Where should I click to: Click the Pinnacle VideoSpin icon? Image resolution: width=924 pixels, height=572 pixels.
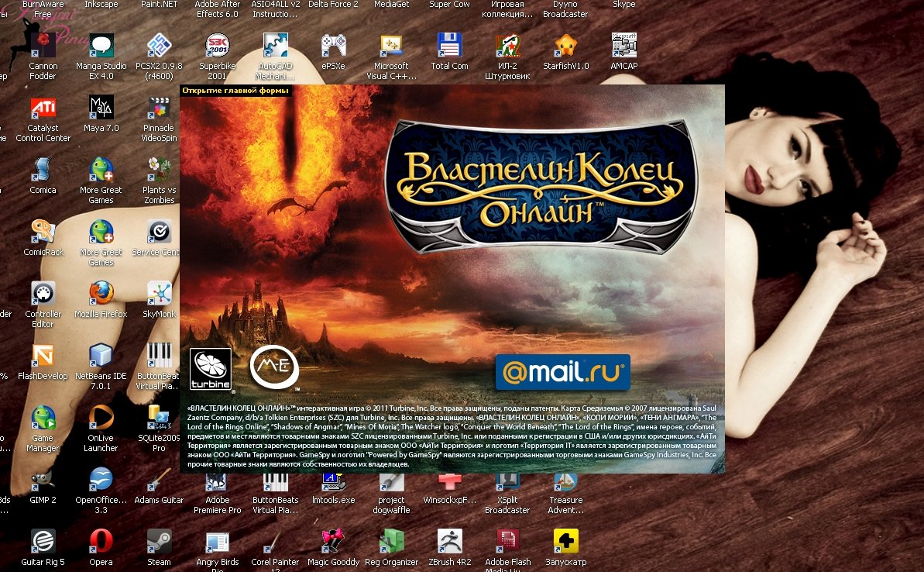click(x=159, y=107)
